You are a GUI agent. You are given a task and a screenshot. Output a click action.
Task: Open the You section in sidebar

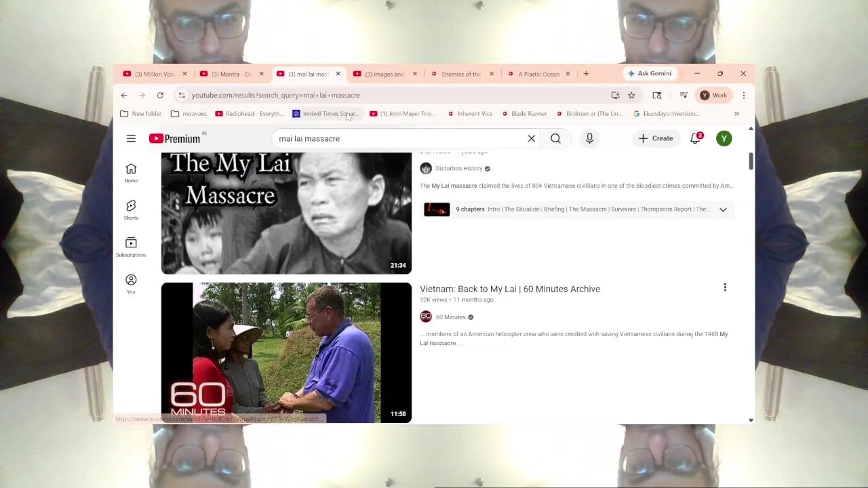point(131,283)
